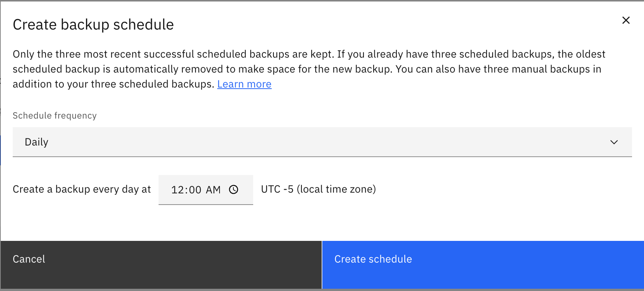Click the Schedule frequency label

pyautogui.click(x=55, y=116)
